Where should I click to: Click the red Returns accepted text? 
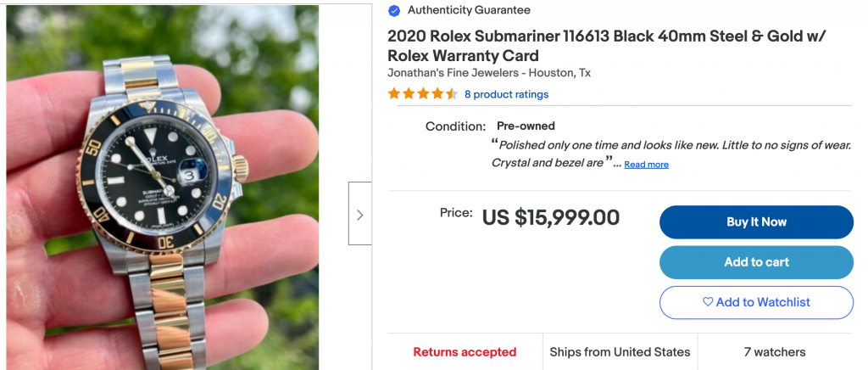coord(465,352)
